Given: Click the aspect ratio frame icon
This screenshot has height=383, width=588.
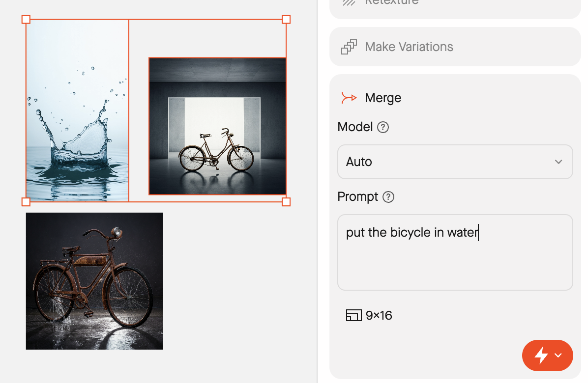Looking at the screenshot, I should [x=353, y=315].
